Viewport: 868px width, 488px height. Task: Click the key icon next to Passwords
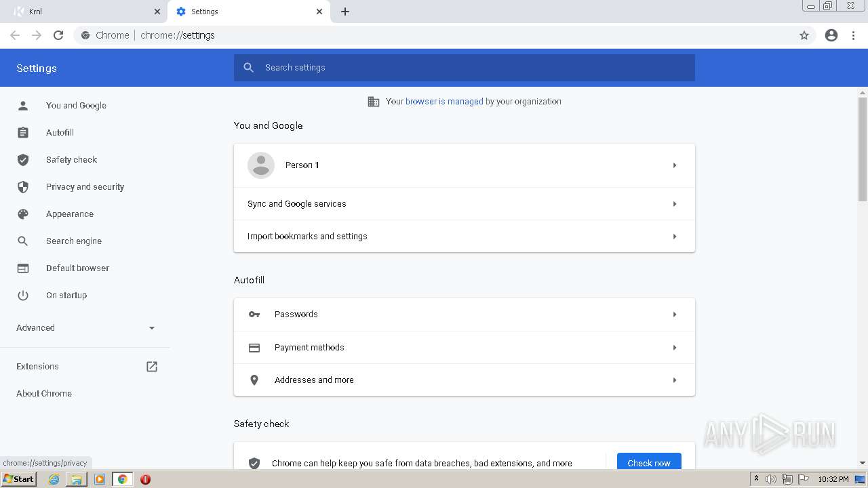[x=254, y=314]
